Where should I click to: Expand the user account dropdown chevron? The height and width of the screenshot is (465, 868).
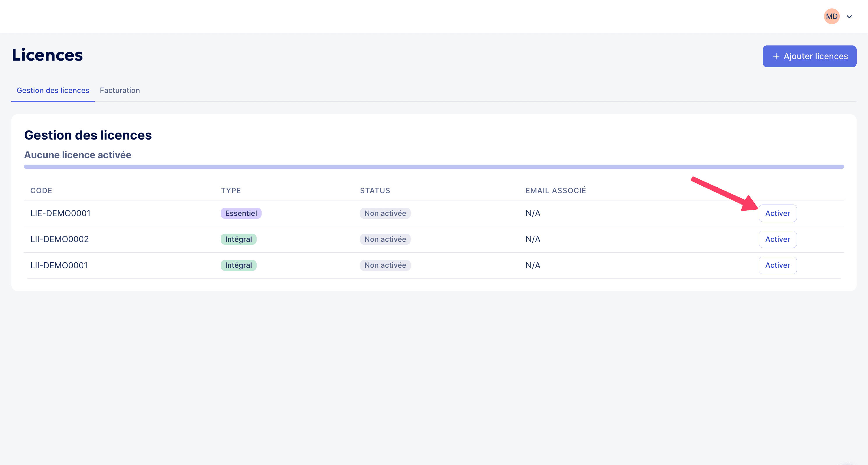tap(849, 17)
